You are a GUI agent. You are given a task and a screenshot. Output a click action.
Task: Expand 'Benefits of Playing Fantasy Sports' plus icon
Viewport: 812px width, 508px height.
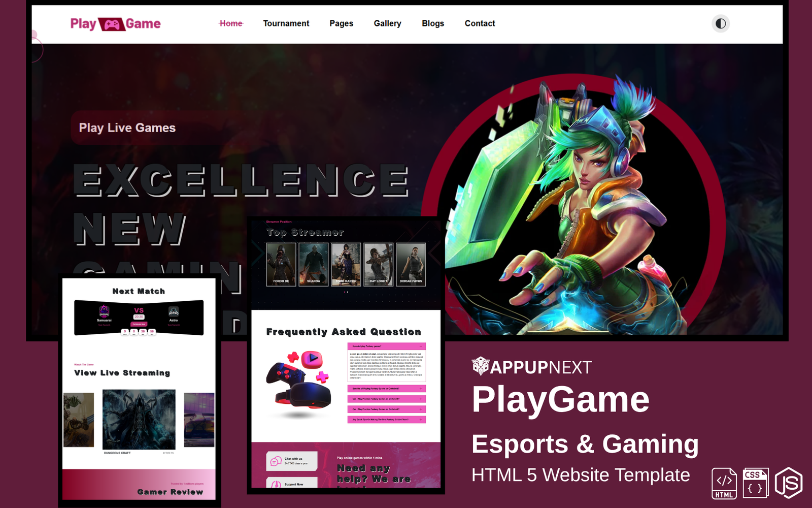421,389
